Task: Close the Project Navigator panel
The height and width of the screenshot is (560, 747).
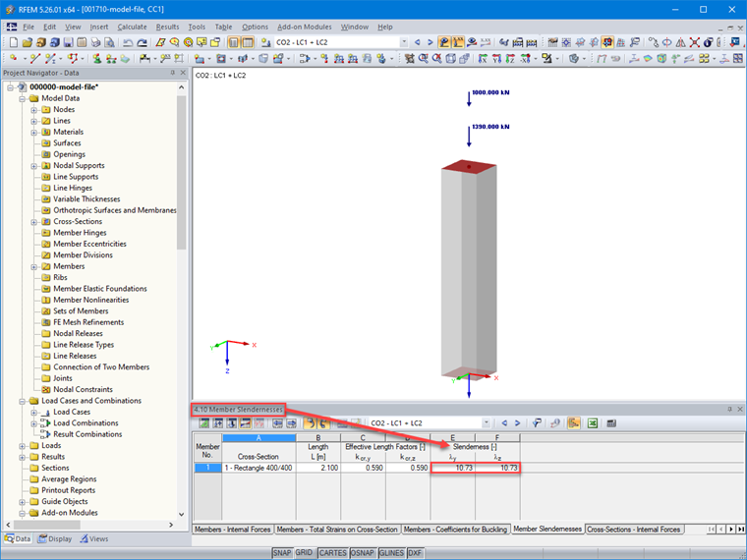Action: (x=183, y=73)
